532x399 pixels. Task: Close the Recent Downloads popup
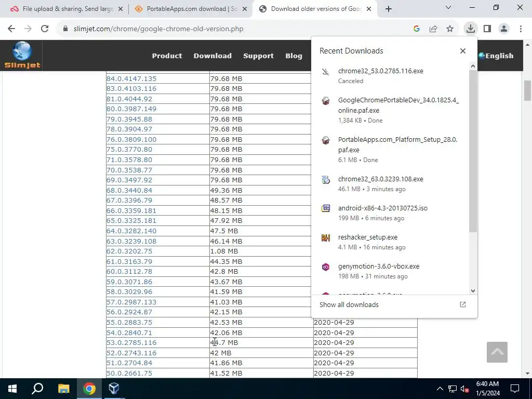(x=463, y=51)
